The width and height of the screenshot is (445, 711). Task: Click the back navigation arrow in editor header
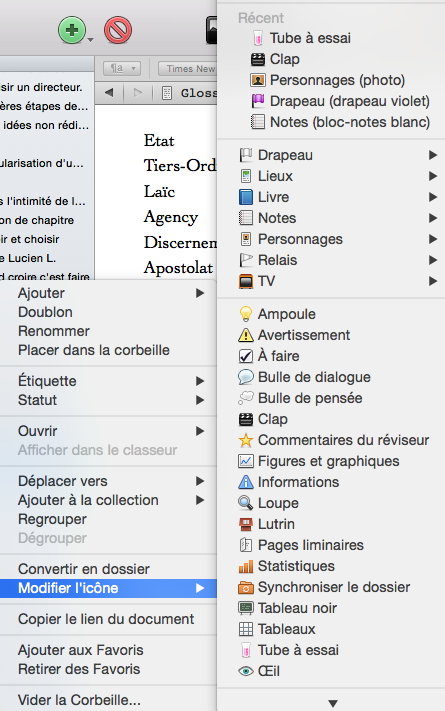pos(109,93)
